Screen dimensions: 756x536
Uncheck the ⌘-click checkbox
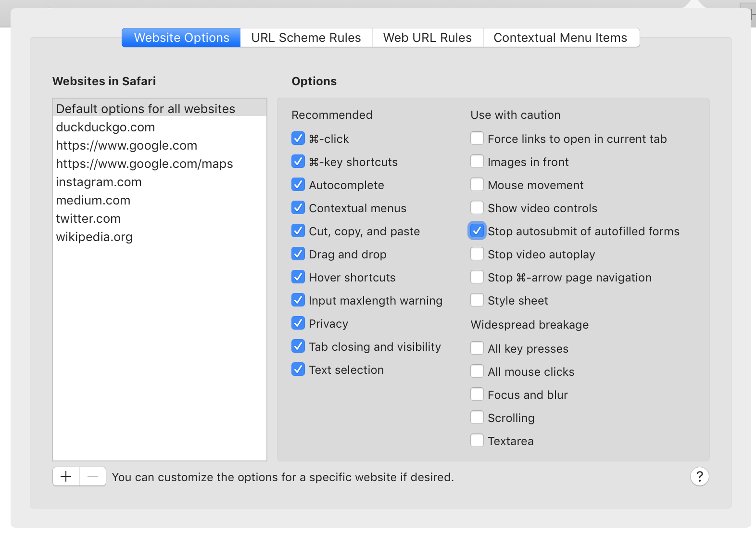point(298,139)
